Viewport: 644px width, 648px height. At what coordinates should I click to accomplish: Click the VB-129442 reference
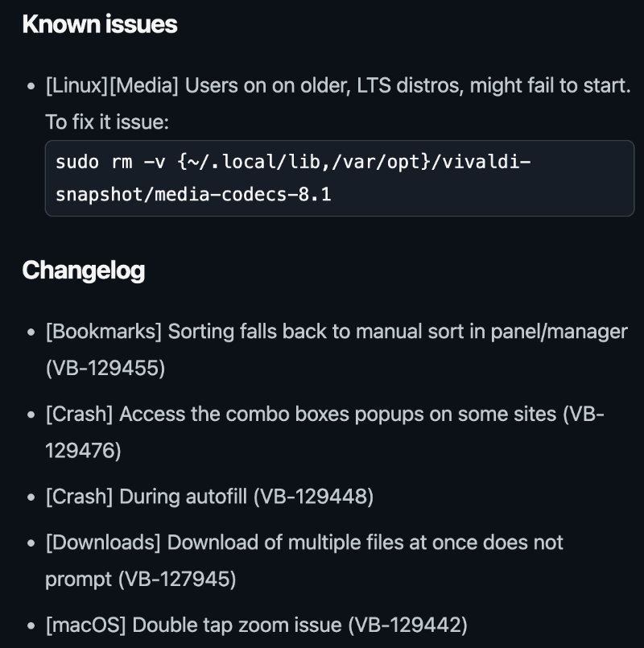tap(408, 625)
